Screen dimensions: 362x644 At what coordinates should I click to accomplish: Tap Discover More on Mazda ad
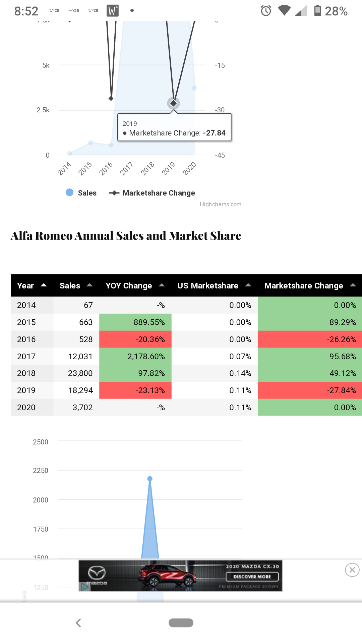click(x=252, y=577)
